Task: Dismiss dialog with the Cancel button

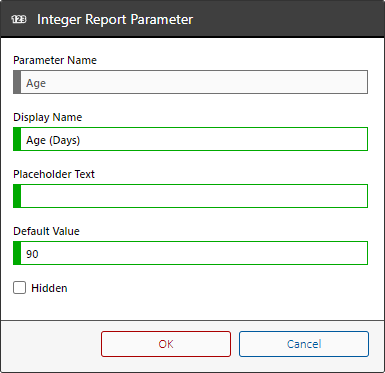Action: tap(304, 344)
